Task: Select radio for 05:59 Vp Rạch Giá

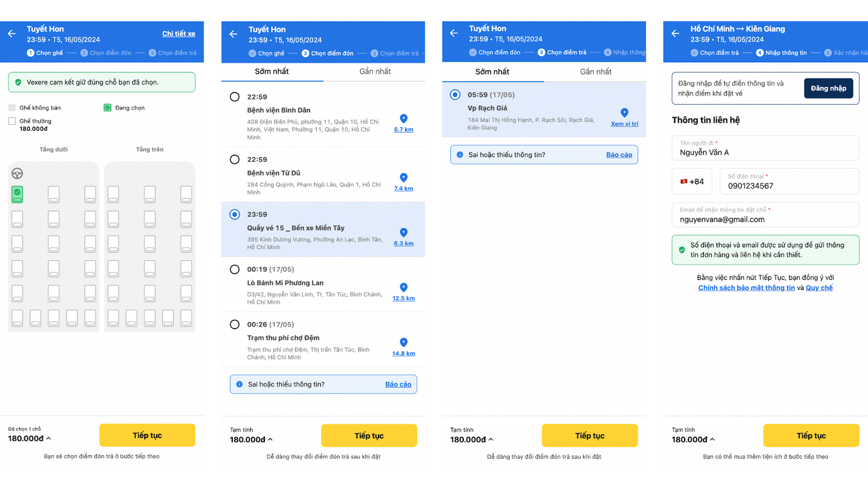Action: click(455, 95)
